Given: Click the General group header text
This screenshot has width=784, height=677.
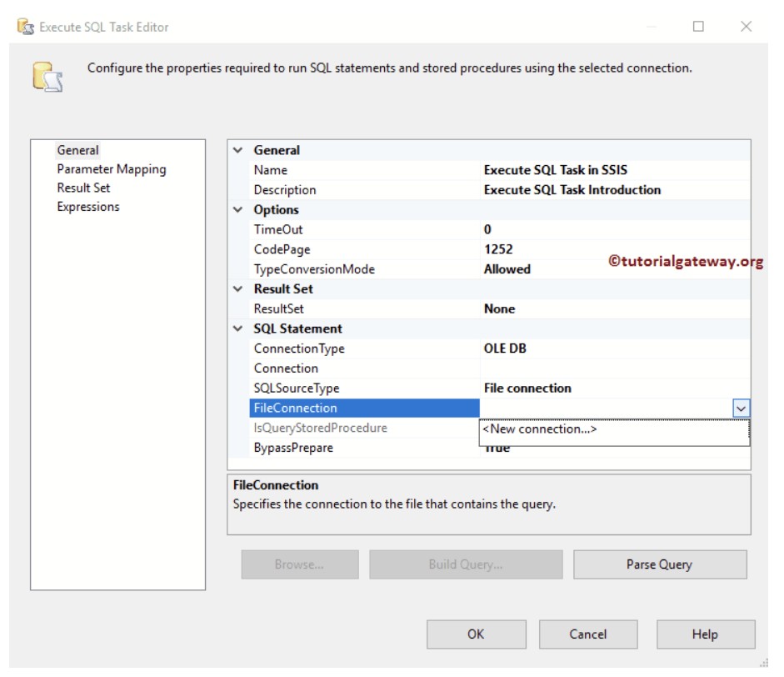Looking at the screenshot, I should (277, 150).
